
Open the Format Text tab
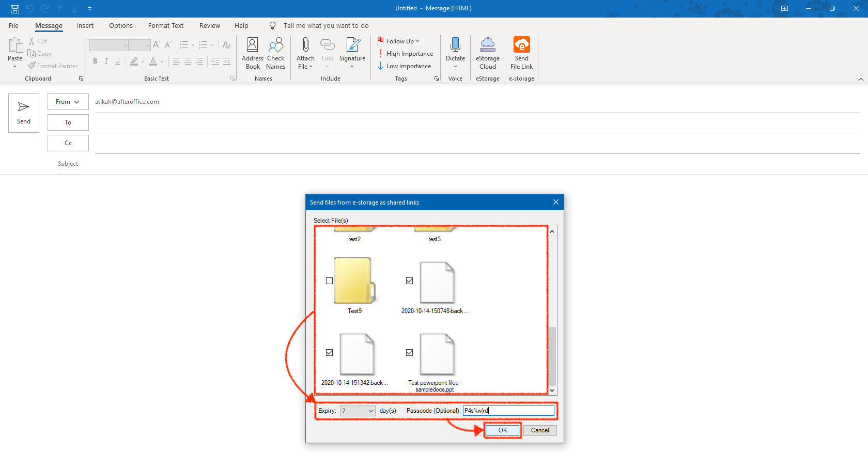pos(165,26)
